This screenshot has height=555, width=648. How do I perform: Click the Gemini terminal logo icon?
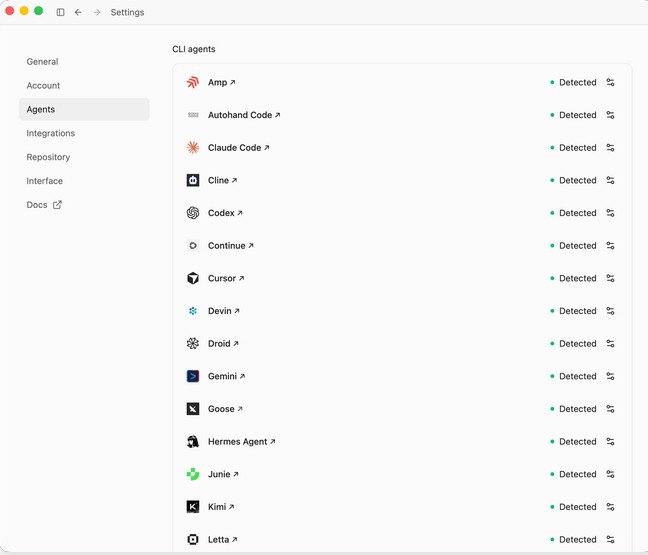[193, 376]
